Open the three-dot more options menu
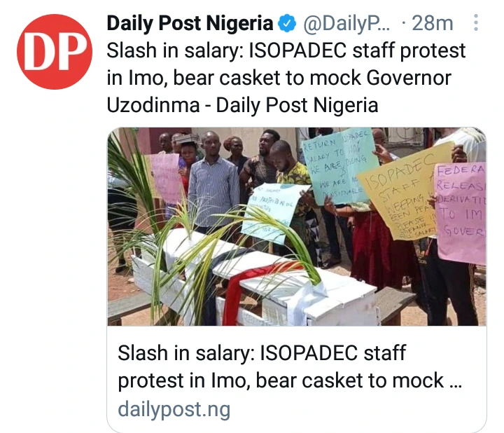 click(477, 24)
